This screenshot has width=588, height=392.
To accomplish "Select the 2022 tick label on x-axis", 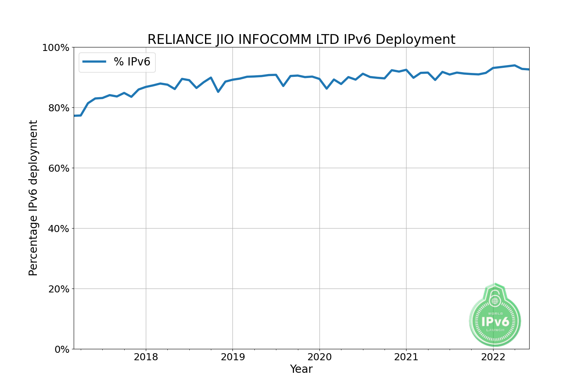I will click(x=493, y=357).
